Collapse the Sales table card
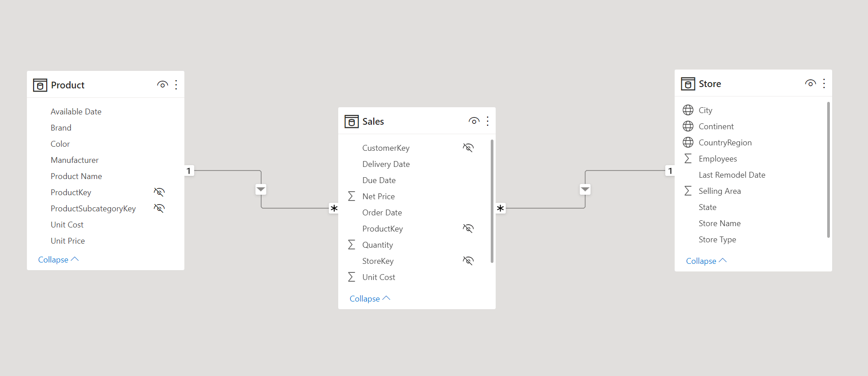Screen dimensions: 868x376 pos(370,299)
